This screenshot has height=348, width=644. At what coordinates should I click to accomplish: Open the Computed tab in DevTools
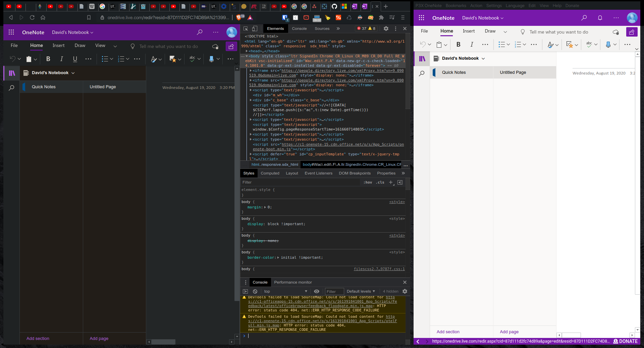(x=270, y=173)
